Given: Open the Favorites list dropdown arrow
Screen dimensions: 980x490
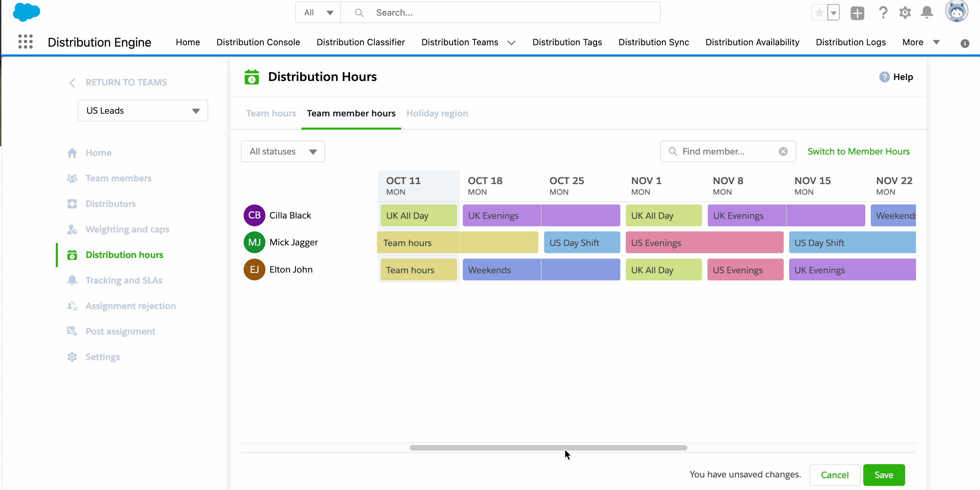Looking at the screenshot, I should point(834,13).
